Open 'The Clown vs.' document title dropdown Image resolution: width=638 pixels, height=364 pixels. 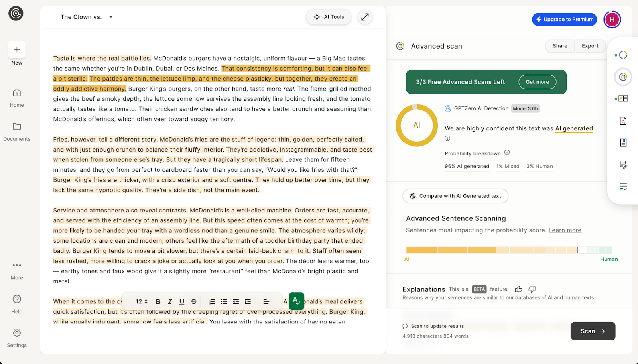111,17
